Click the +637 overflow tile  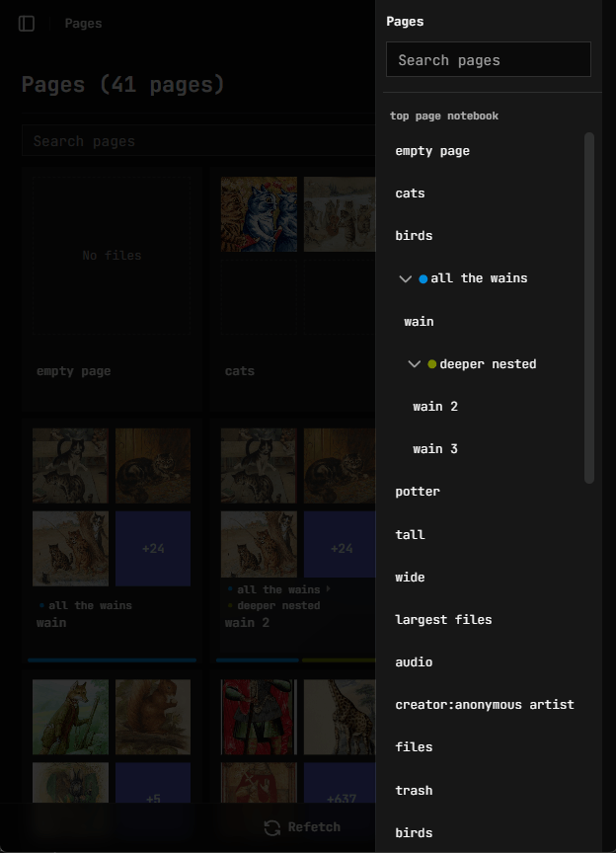[x=340, y=783]
